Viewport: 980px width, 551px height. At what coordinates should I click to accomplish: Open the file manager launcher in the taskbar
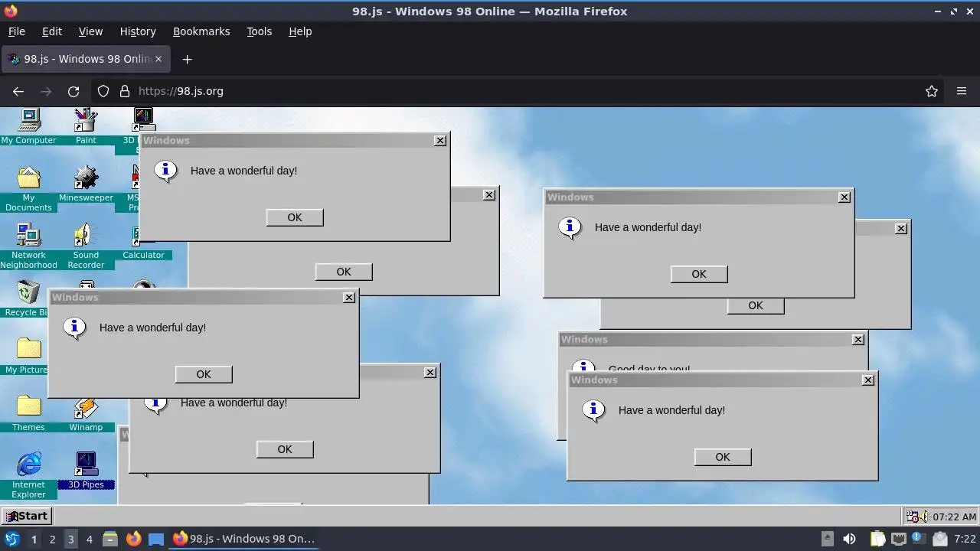[x=110, y=539]
